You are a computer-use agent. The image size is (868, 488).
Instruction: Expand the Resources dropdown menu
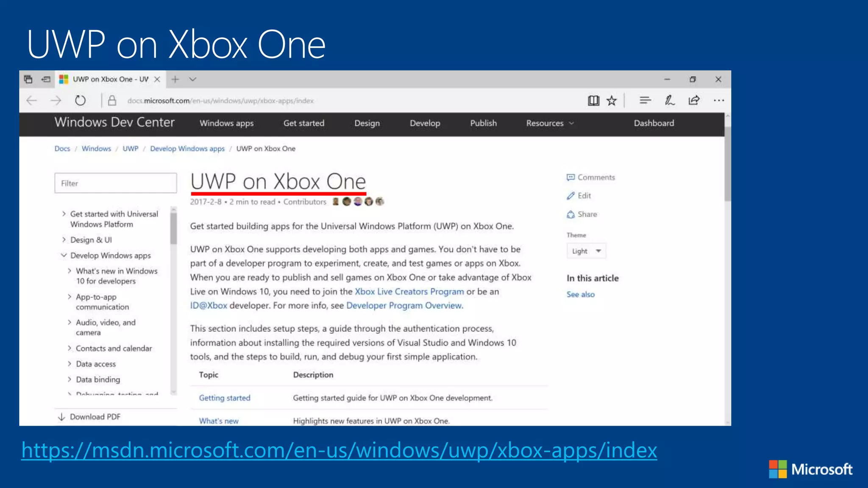[550, 123]
